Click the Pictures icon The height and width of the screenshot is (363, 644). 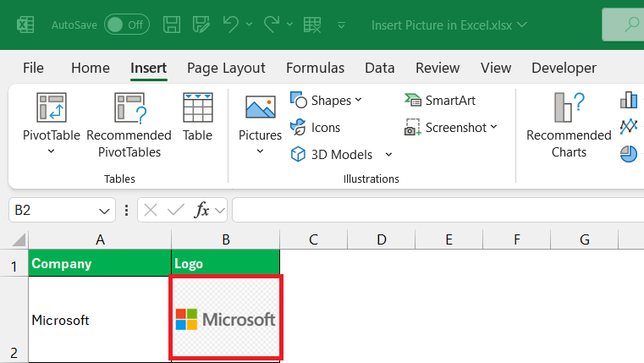(261, 107)
